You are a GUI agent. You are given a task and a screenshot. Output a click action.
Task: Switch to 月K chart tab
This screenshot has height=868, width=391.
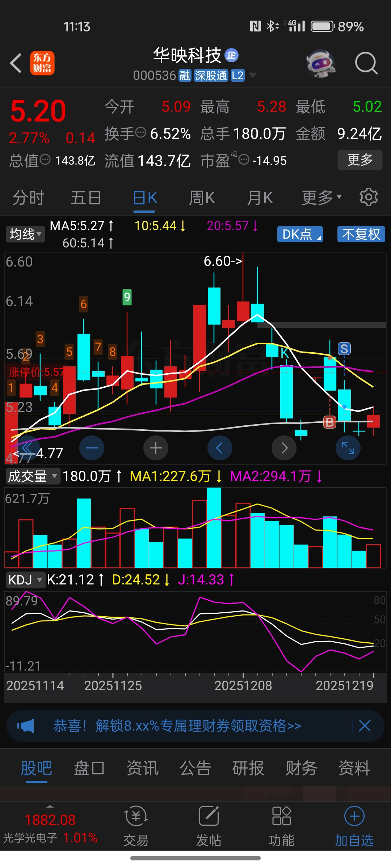pyautogui.click(x=260, y=198)
